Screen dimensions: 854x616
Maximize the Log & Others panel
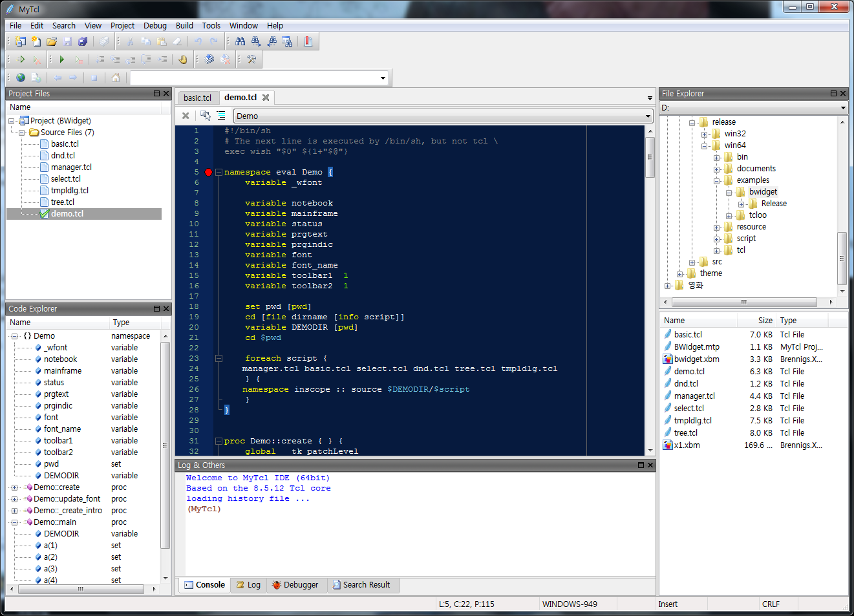(641, 465)
